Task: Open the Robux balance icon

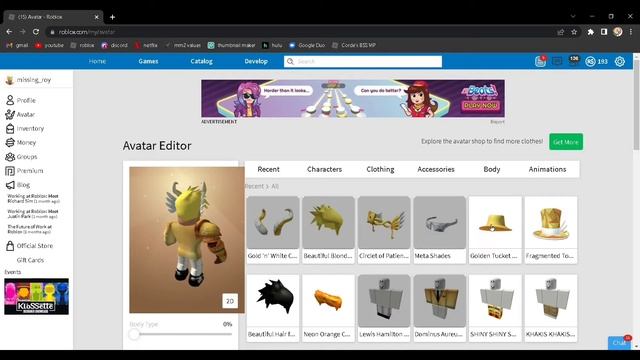Action: 590,61
